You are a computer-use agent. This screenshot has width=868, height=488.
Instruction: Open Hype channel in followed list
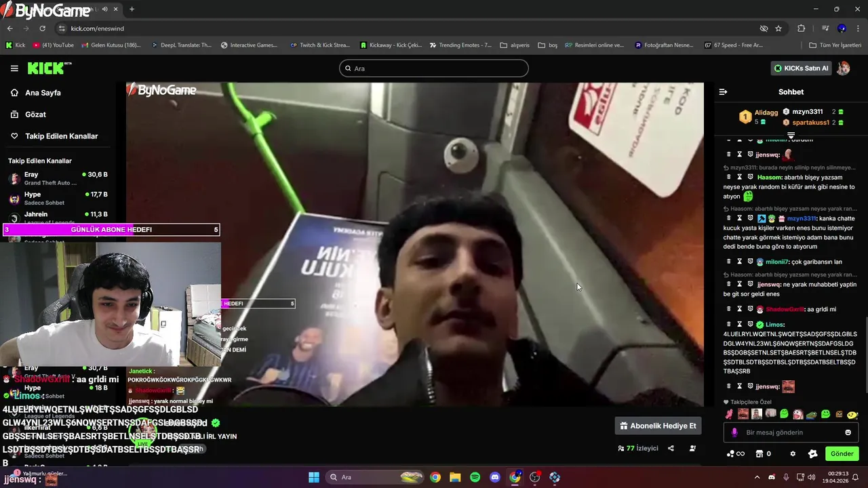coord(58,198)
